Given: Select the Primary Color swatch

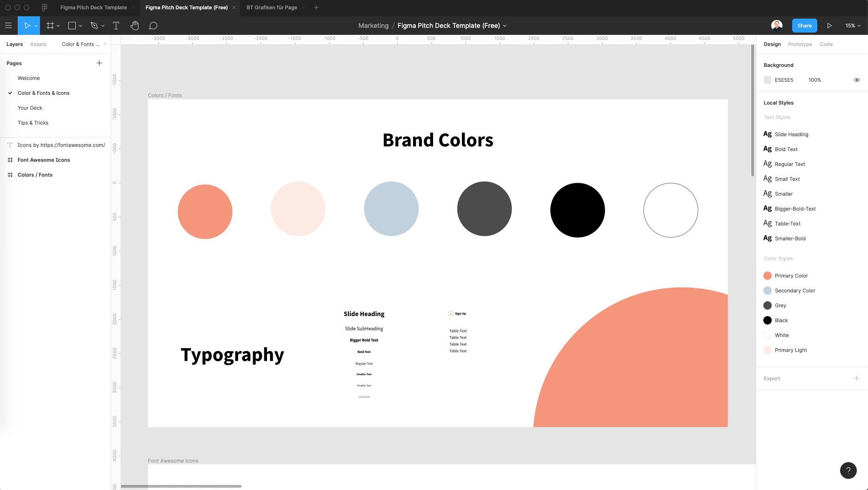Looking at the screenshot, I should (x=768, y=275).
